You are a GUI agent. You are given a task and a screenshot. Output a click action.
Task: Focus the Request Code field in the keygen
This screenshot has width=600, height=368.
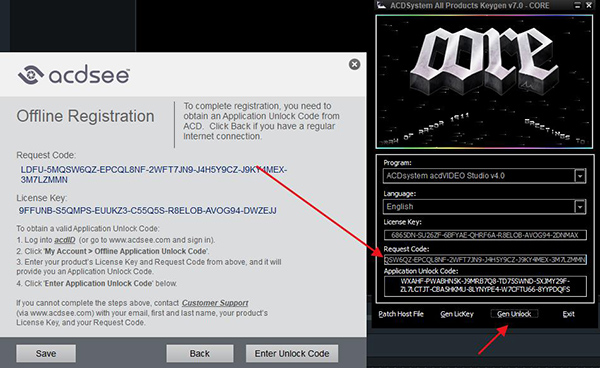tap(485, 260)
